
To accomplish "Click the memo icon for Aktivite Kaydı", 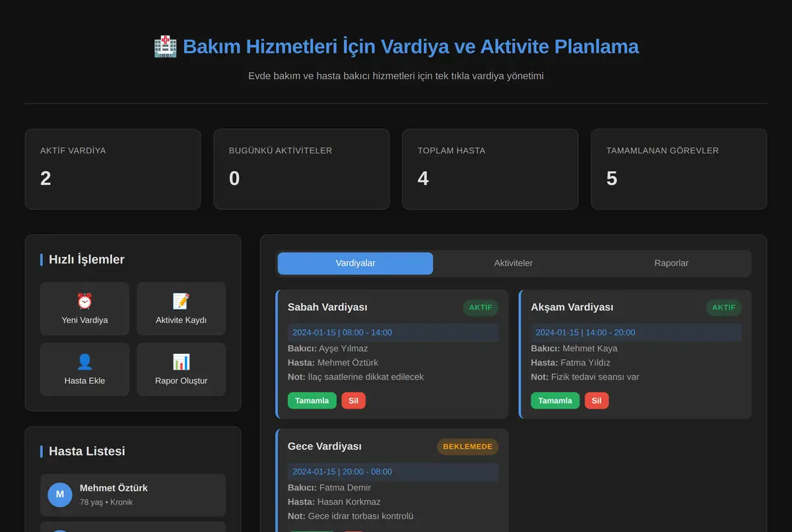I will [x=181, y=302].
